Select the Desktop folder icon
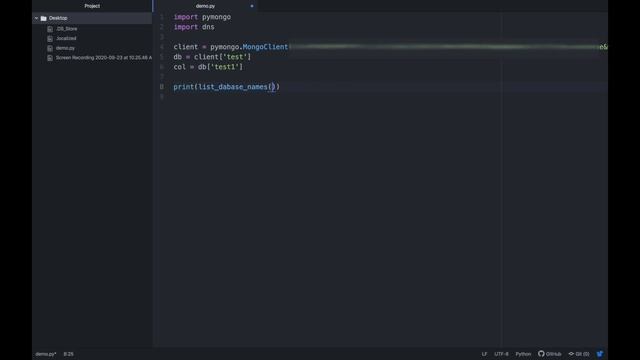This screenshot has height=360, width=640. pos(44,18)
